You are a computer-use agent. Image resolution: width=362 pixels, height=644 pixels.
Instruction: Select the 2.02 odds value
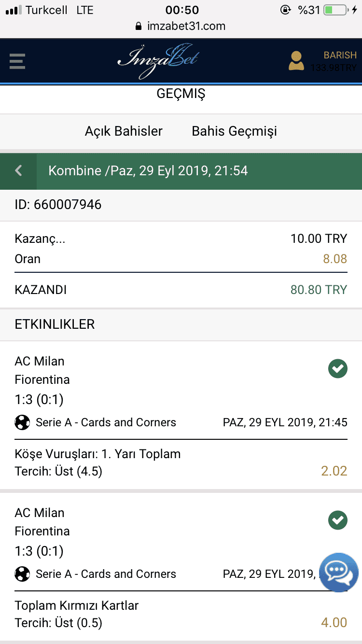click(x=334, y=471)
